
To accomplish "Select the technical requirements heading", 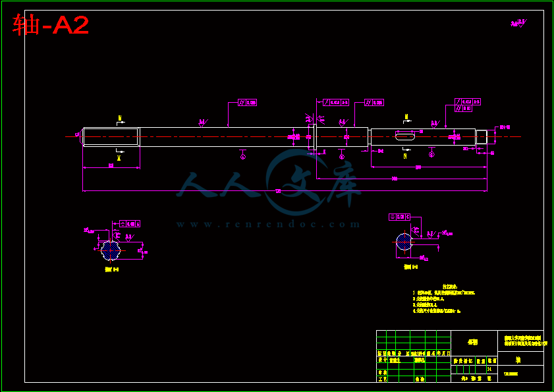I will pyautogui.click(x=450, y=287).
